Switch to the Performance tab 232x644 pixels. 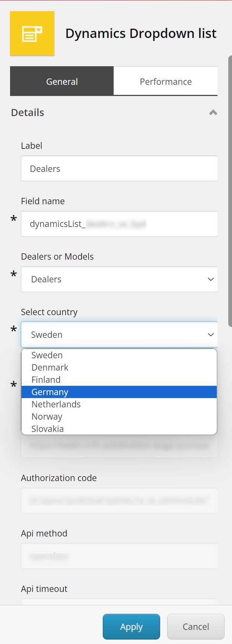click(x=166, y=81)
